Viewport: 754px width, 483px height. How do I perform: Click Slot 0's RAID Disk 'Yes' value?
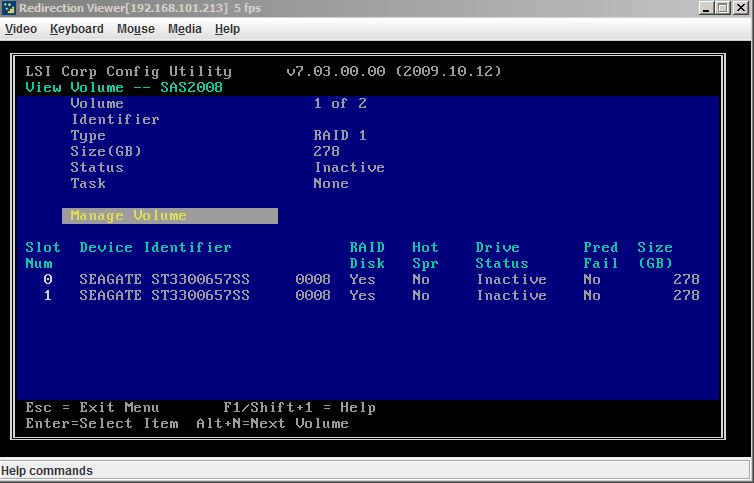tap(363, 280)
